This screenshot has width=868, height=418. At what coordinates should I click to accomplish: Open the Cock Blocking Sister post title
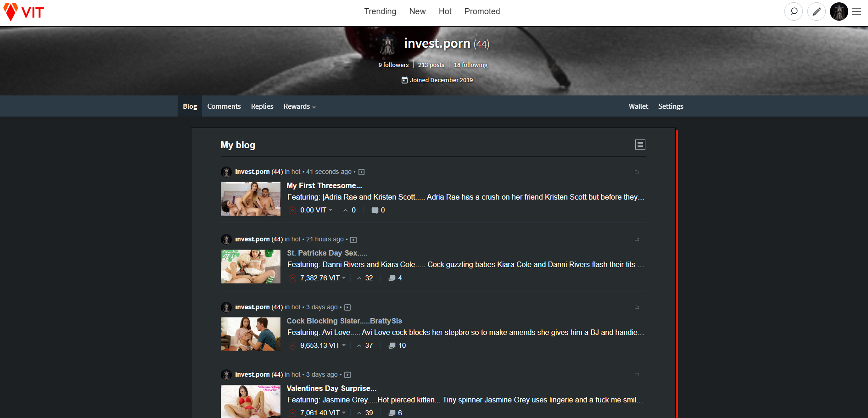tap(344, 321)
